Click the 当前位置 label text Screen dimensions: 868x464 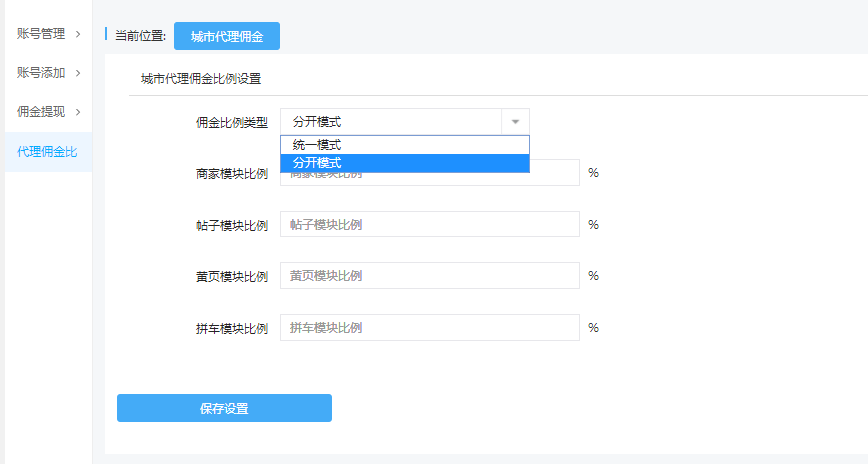click(x=140, y=37)
